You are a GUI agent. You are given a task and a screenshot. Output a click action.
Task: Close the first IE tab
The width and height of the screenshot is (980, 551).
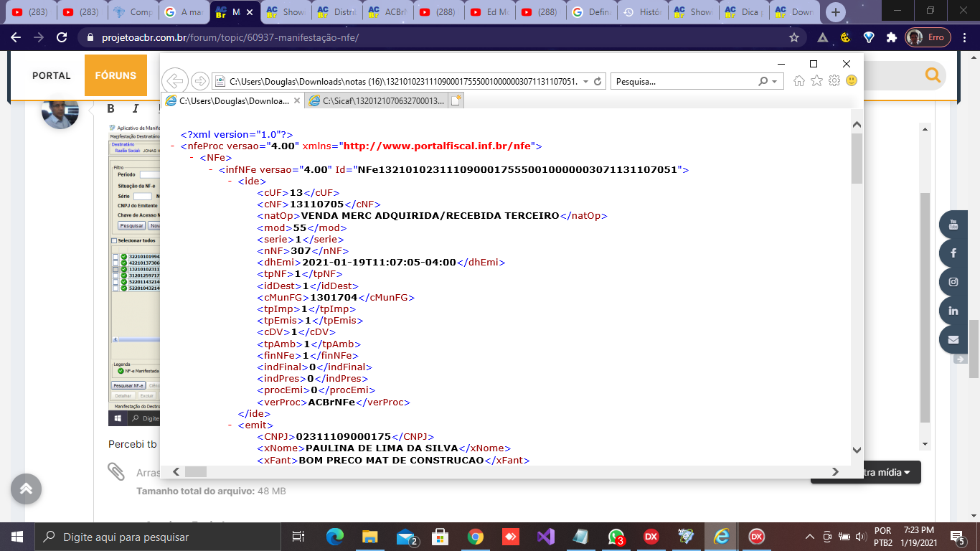(298, 101)
